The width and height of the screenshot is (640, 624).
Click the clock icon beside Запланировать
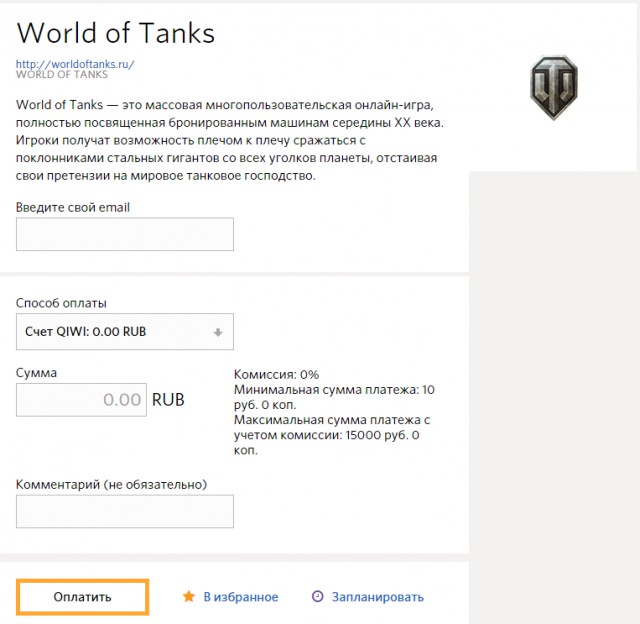pos(318,596)
